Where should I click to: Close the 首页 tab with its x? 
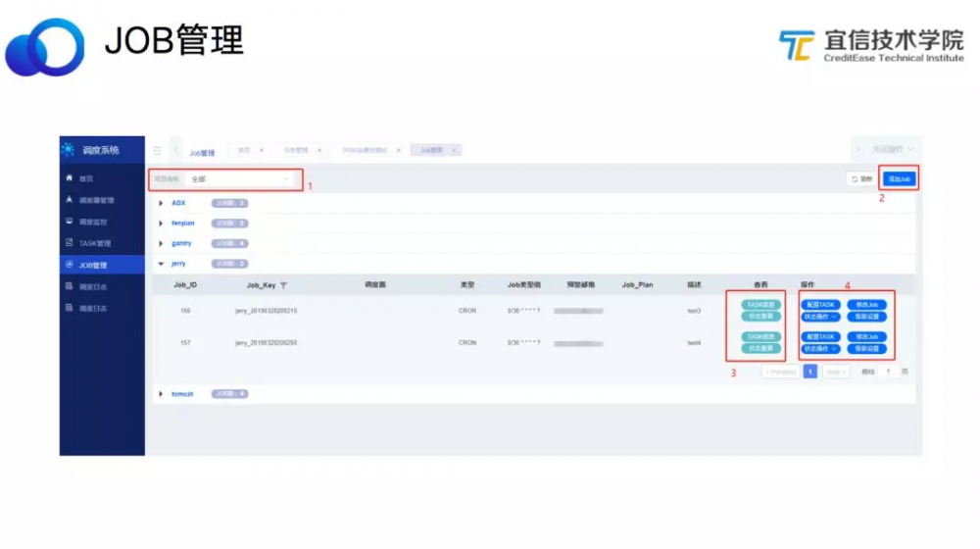point(262,150)
